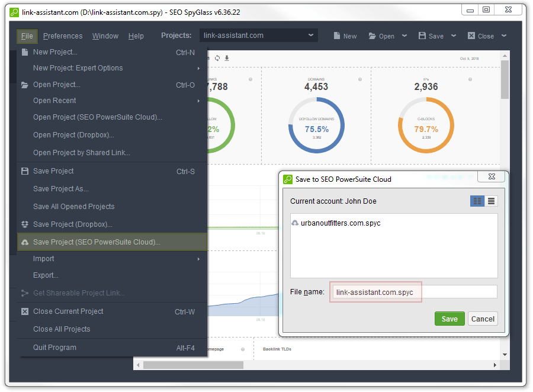This screenshot has width=533, height=392.
Task: Click the info icon beside IPs stat
Action: click(x=470, y=79)
